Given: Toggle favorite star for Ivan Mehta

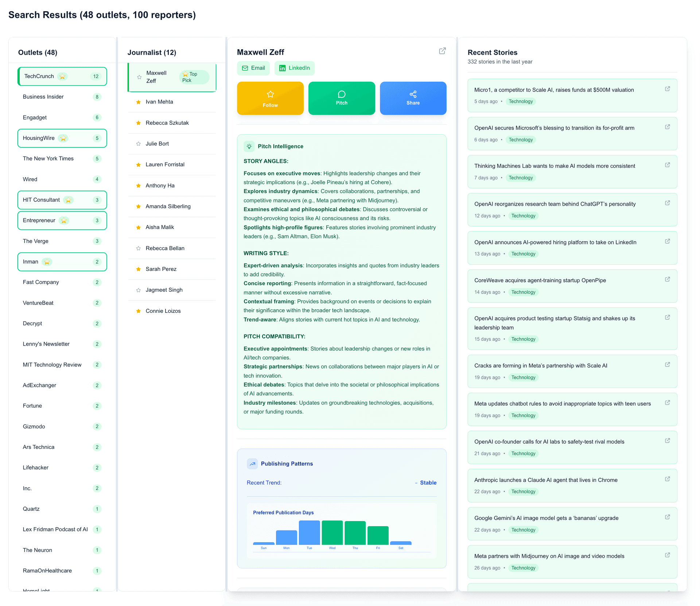Looking at the screenshot, I should (x=139, y=102).
